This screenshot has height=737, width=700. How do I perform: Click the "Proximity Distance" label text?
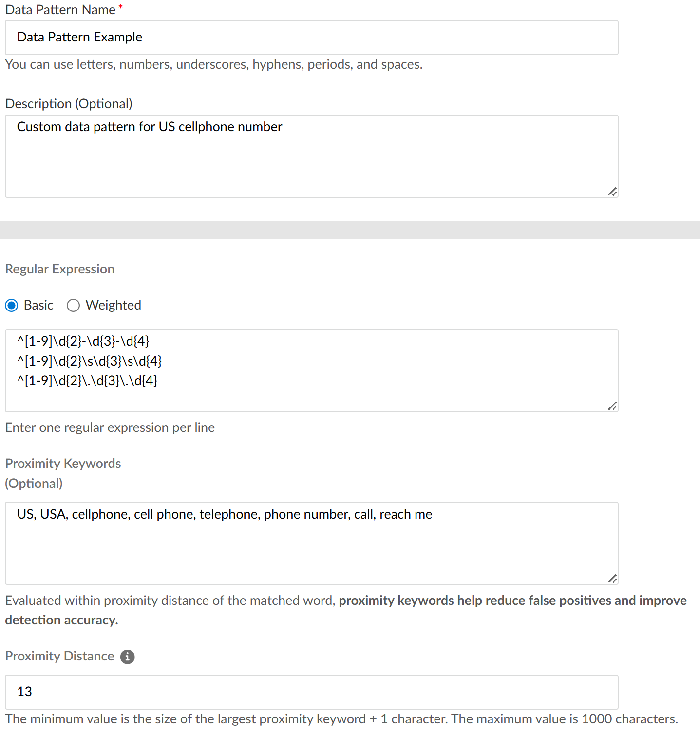point(59,656)
